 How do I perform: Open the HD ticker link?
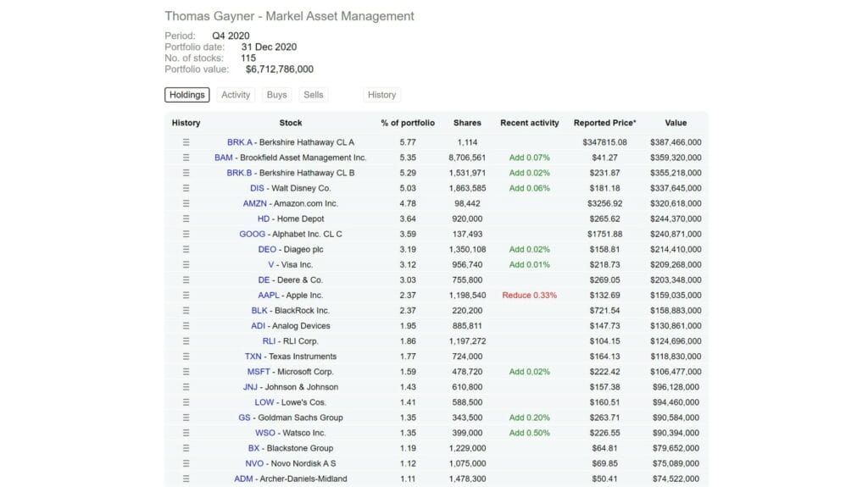[x=264, y=219]
